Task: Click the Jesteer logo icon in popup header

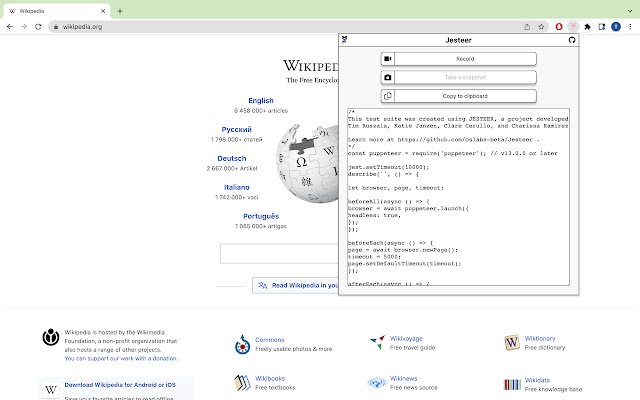Action: pyautogui.click(x=344, y=40)
